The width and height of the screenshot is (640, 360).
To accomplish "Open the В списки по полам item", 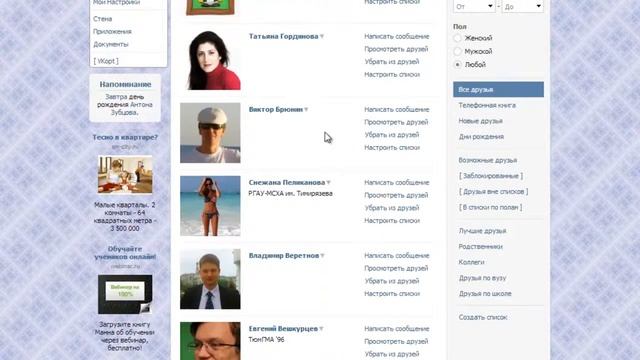I will 491,207.
